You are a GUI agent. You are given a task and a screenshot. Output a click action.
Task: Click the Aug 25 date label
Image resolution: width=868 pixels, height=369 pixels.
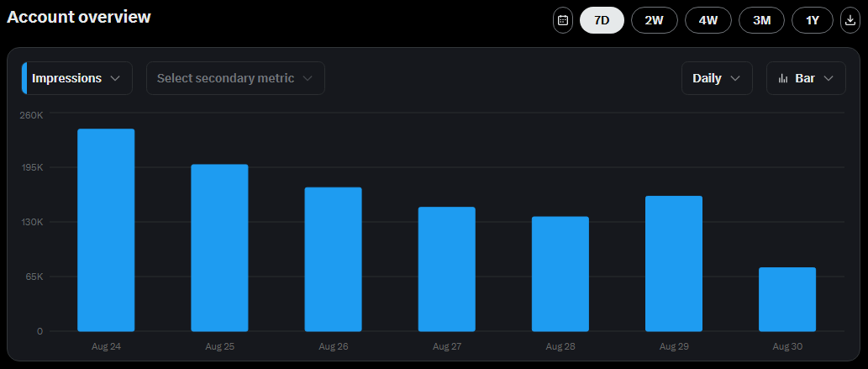click(x=220, y=347)
